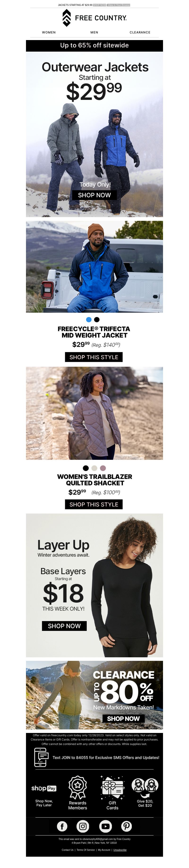The width and height of the screenshot is (189, 868).
Task: Click the Free Country logo
Action: click(94, 18)
